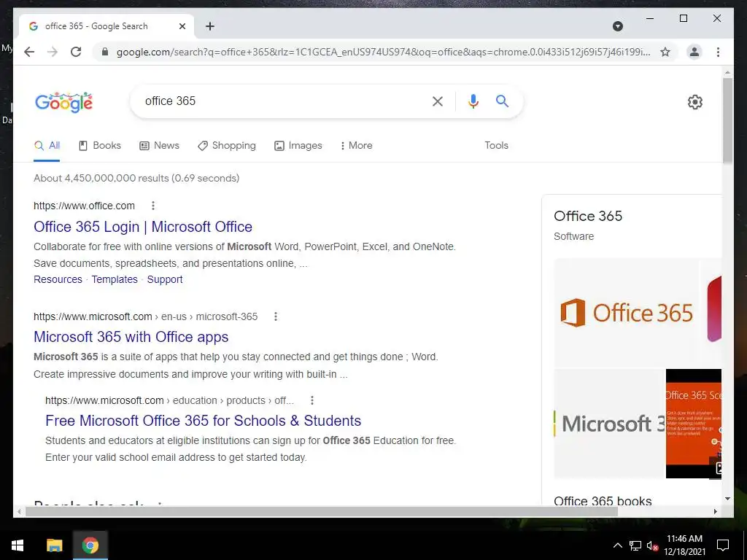Show hidden system tray icons

click(617, 545)
